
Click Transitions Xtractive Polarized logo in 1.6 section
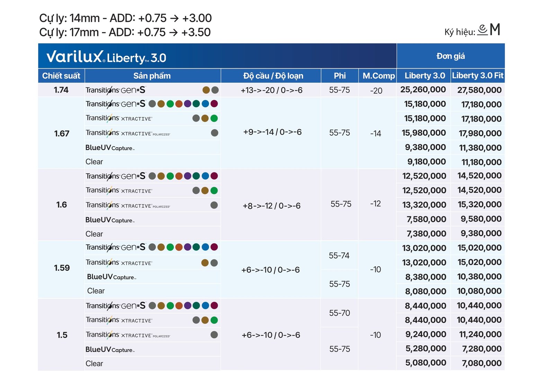click(x=128, y=205)
